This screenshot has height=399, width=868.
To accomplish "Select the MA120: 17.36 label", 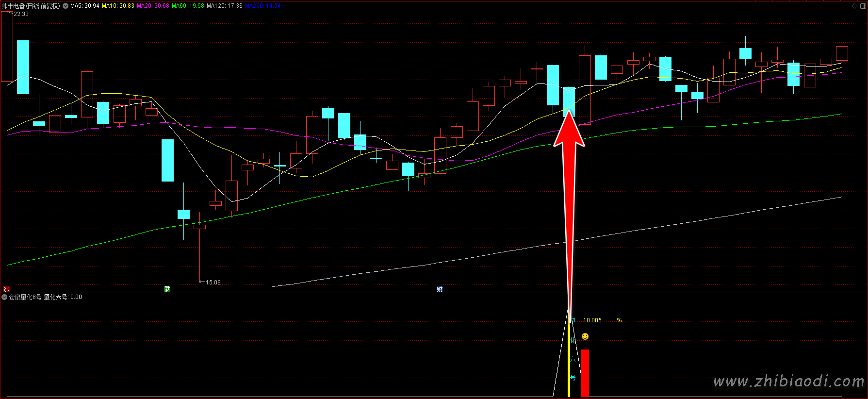I will click(225, 6).
